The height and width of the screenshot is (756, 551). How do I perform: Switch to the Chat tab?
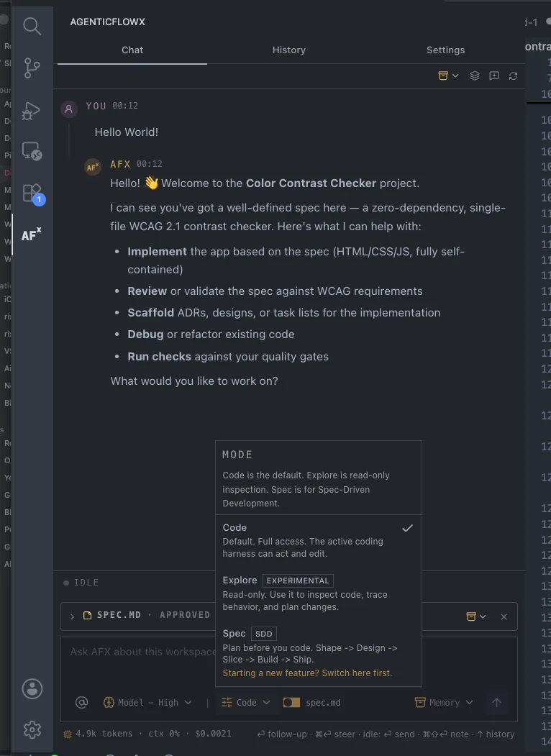pos(132,50)
